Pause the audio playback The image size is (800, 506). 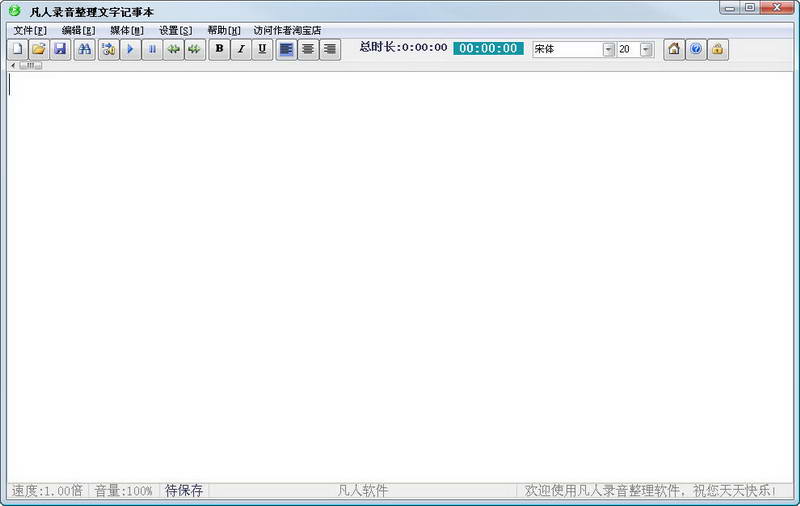click(x=152, y=49)
